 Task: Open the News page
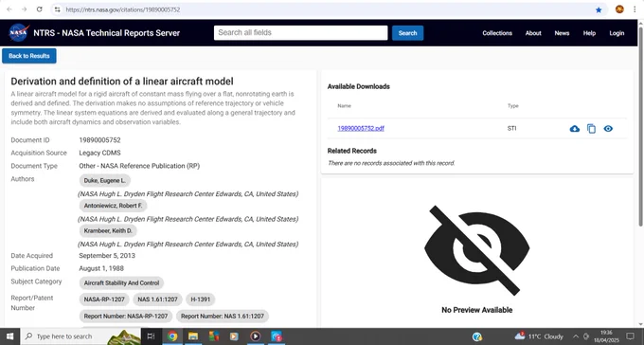[x=562, y=33]
